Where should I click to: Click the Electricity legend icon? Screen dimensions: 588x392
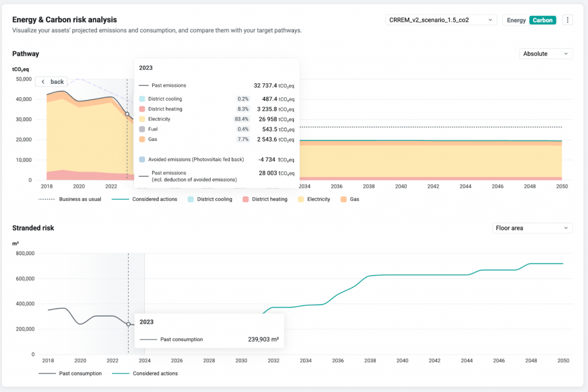[x=300, y=199]
